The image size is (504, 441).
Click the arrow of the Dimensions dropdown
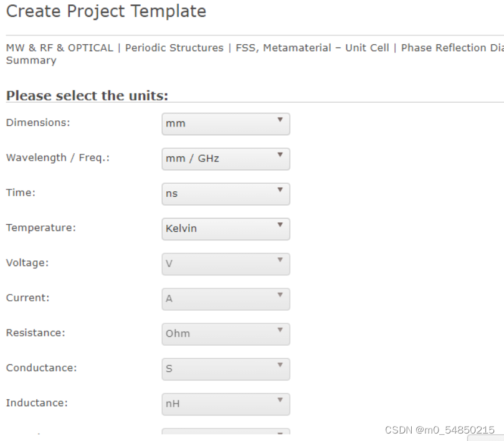coord(280,120)
